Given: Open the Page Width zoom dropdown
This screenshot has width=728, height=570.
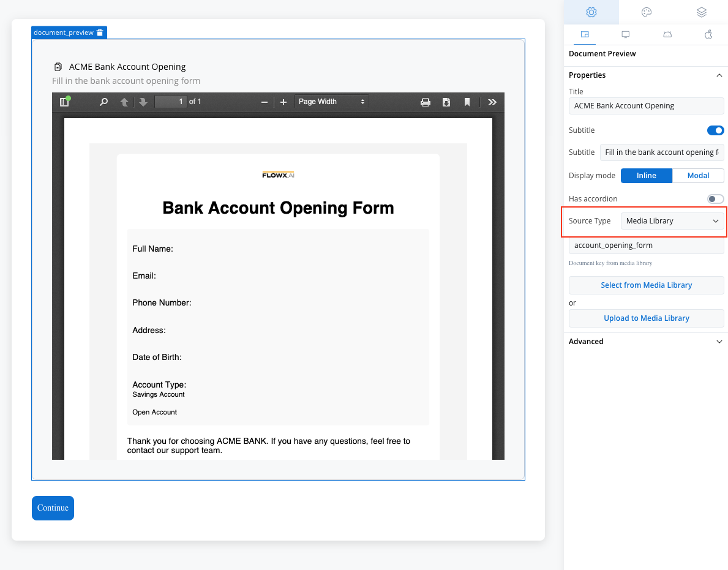Looking at the screenshot, I should (331, 102).
